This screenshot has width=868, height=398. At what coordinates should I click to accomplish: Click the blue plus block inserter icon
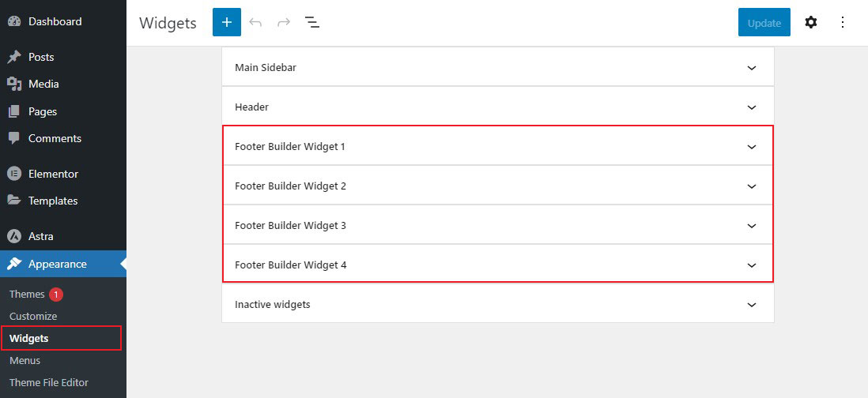pos(227,23)
